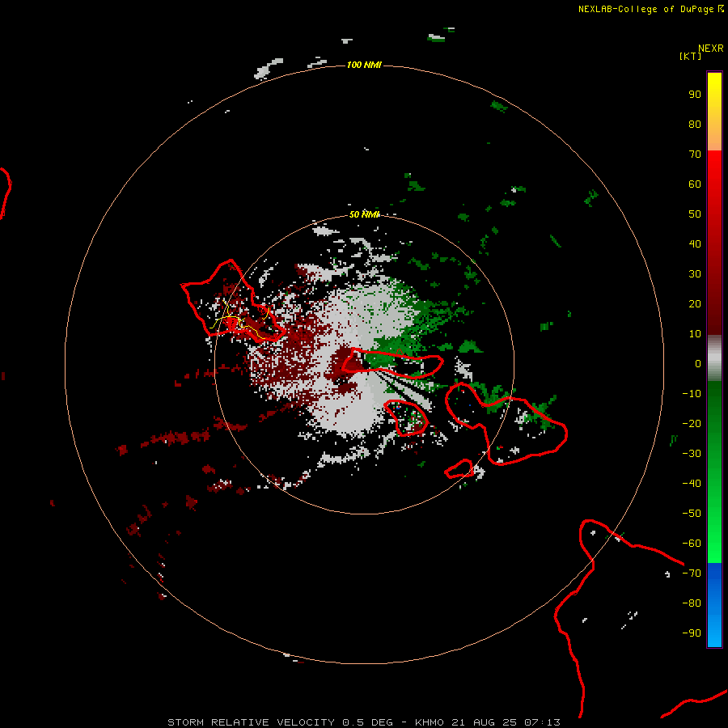Click the positive 10 knot scale label
The height and width of the screenshot is (728, 728).
(695, 334)
